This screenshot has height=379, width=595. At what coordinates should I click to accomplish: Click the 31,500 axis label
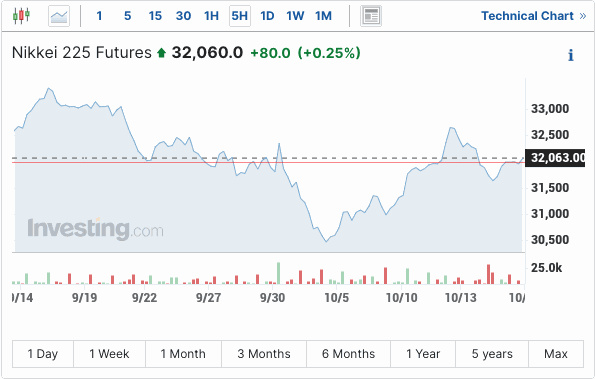(x=550, y=188)
